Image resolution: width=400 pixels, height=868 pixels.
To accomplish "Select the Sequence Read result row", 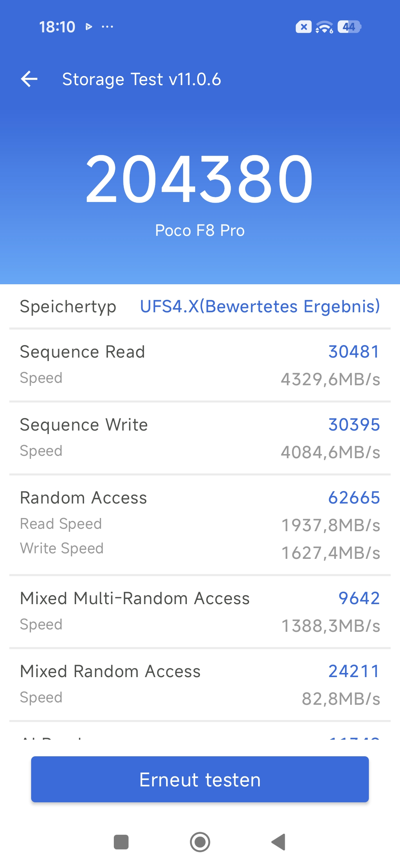I will pyautogui.click(x=200, y=365).
